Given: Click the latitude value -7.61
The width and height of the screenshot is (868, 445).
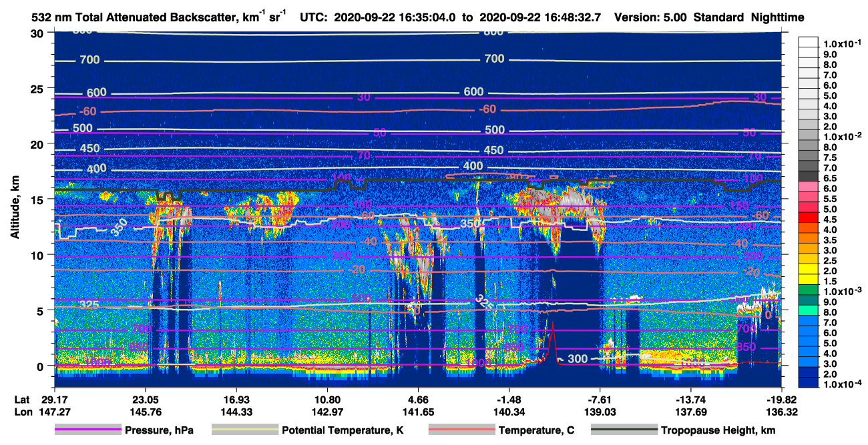Looking at the screenshot, I should (x=600, y=400).
